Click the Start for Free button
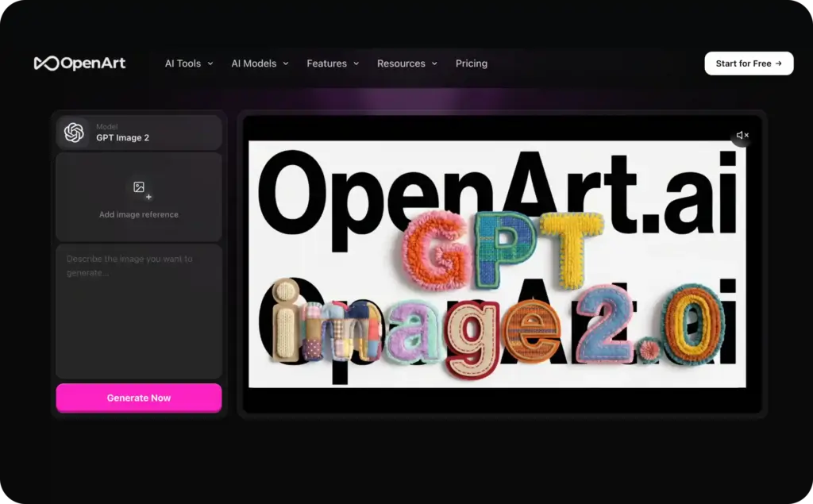The width and height of the screenshot is (813, 504). pyautogui.click(x=749, y=63)
